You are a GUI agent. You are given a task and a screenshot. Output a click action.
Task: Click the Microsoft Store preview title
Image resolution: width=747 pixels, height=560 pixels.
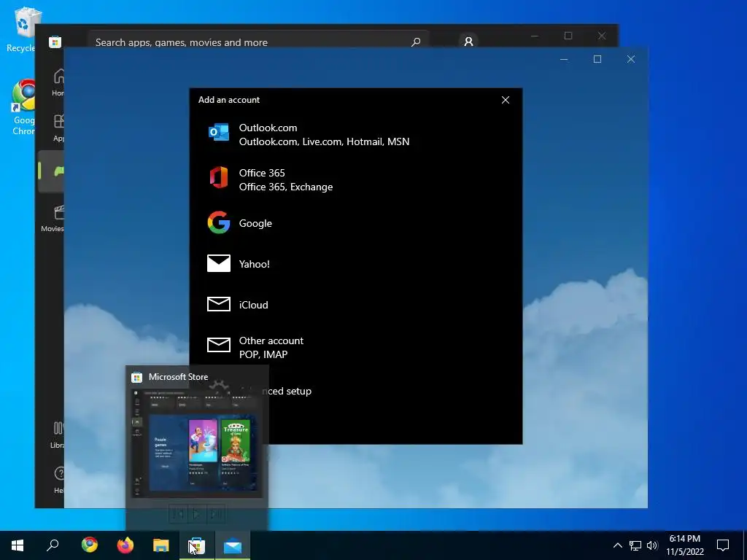coord(178,377)
